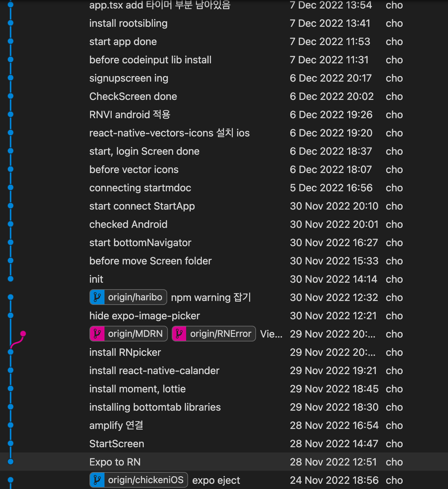Click the origin/RNError branch icon
Viewport: 448px width, 489px height.
pyautogui.click(x=179, y=334)
